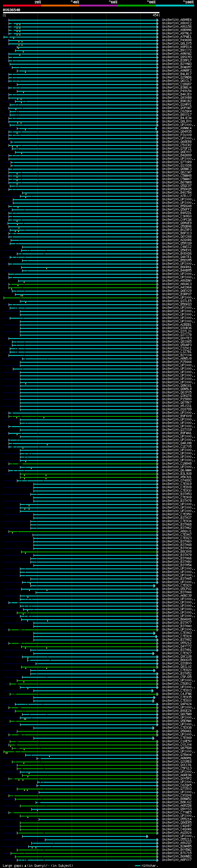
Task: Click hit label UniRef100_Q1HRV1
Action: [177, 104]
